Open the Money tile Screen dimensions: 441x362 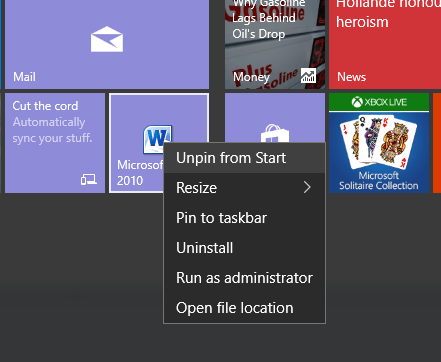(275, 44)
